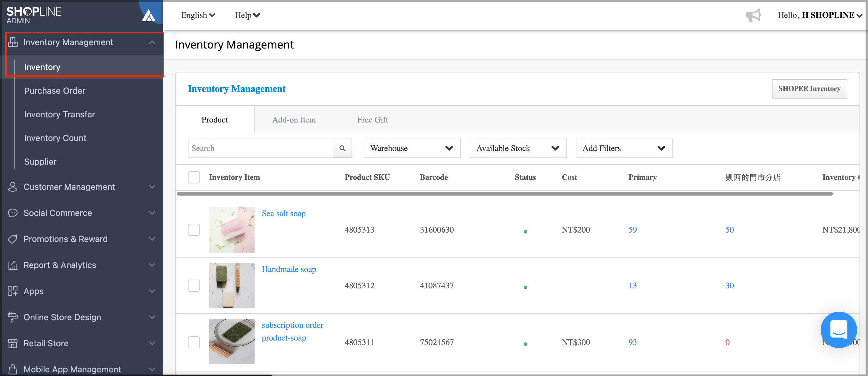Open the Add Filters dropdown

pos(624,148)
